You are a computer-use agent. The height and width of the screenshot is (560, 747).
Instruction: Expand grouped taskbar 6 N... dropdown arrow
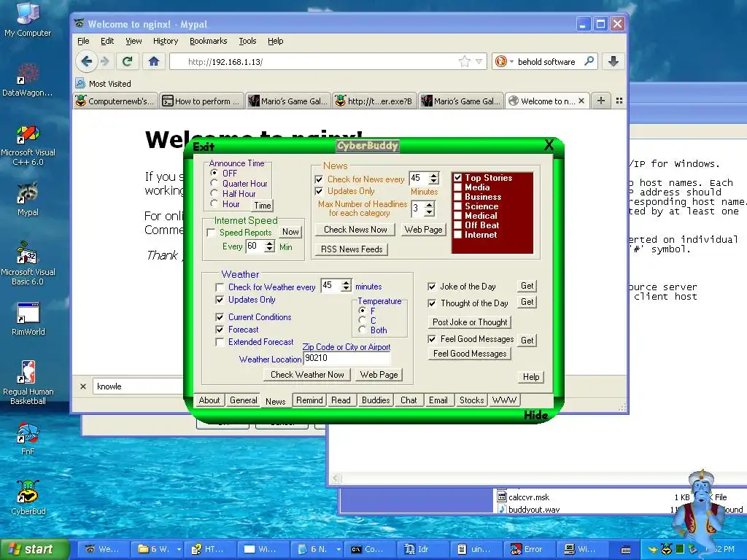pos(338,550)
